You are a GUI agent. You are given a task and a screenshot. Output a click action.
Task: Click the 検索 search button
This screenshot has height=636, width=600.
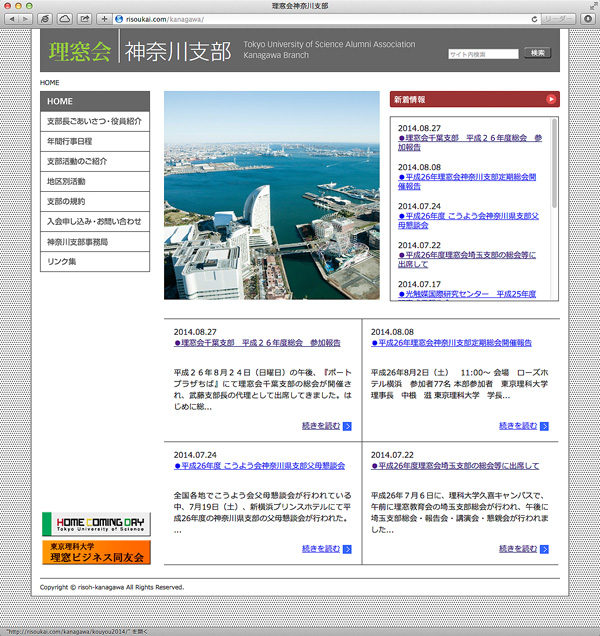point(538,53)
